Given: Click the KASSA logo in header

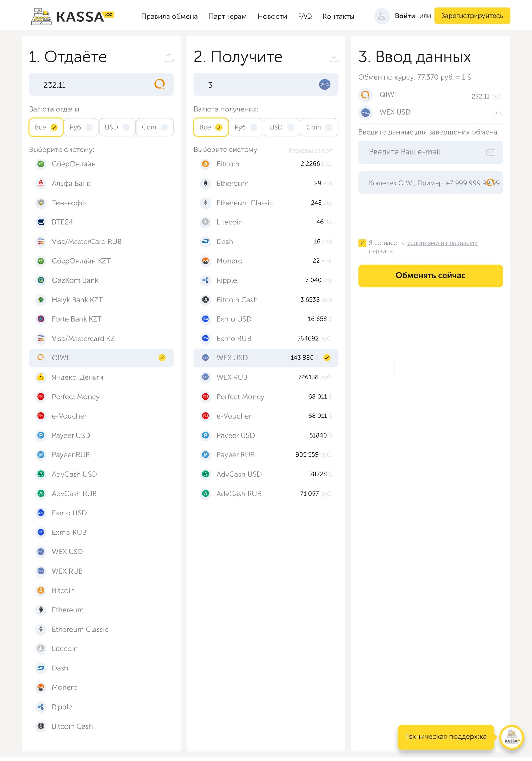Looking at the screenshot, I should [73, 16].
